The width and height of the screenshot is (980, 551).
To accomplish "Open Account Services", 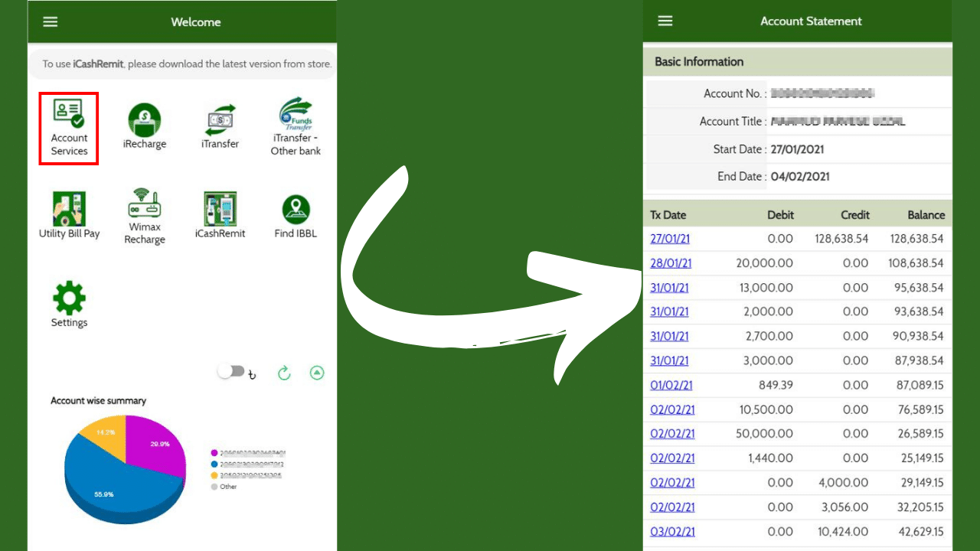I will 69,128.
